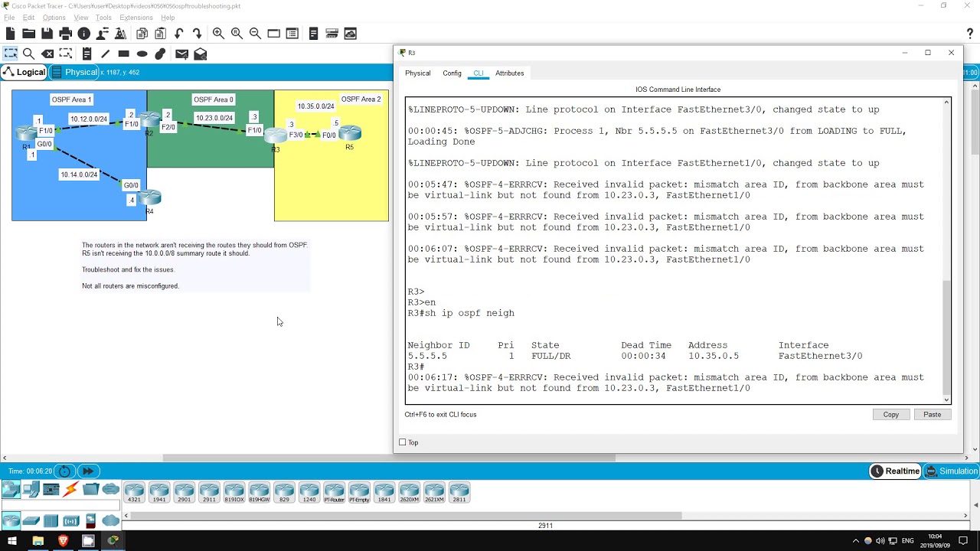Open the drawing palette rectangle icon
Viewport: 980px width, 551px height.
pyautogui.click(x=273, y=34)
